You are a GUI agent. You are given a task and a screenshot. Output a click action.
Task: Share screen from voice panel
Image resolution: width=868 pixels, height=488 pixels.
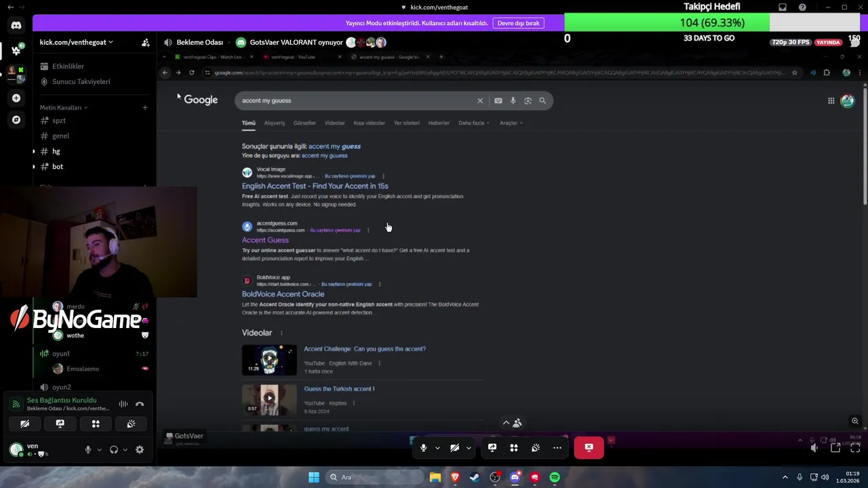tap(60, 424)
